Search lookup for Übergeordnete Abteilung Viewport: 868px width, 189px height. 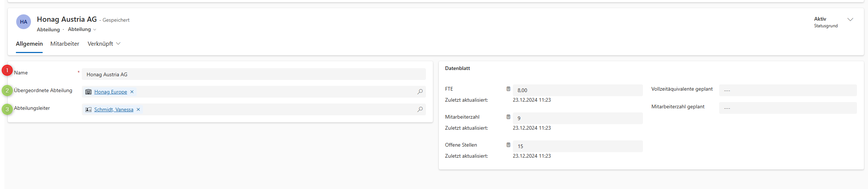point(420,92)
